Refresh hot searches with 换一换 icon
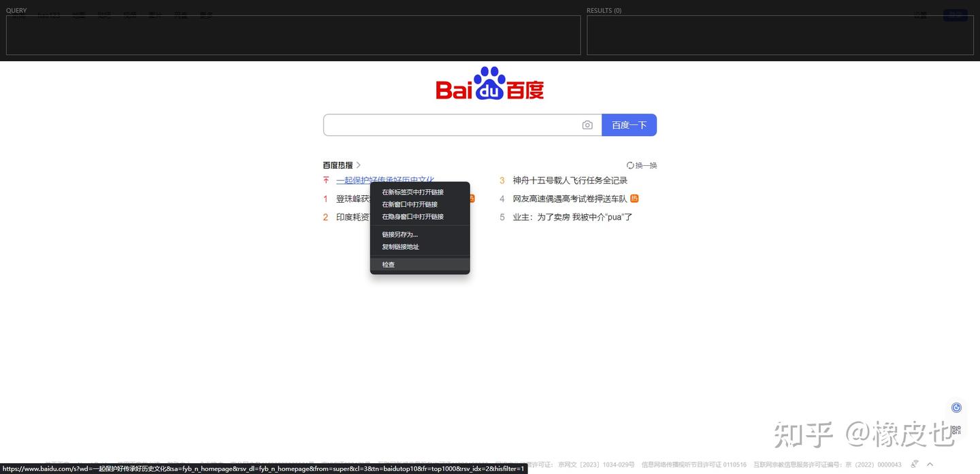This screenshot has width=980, height=474. (630, 165)
